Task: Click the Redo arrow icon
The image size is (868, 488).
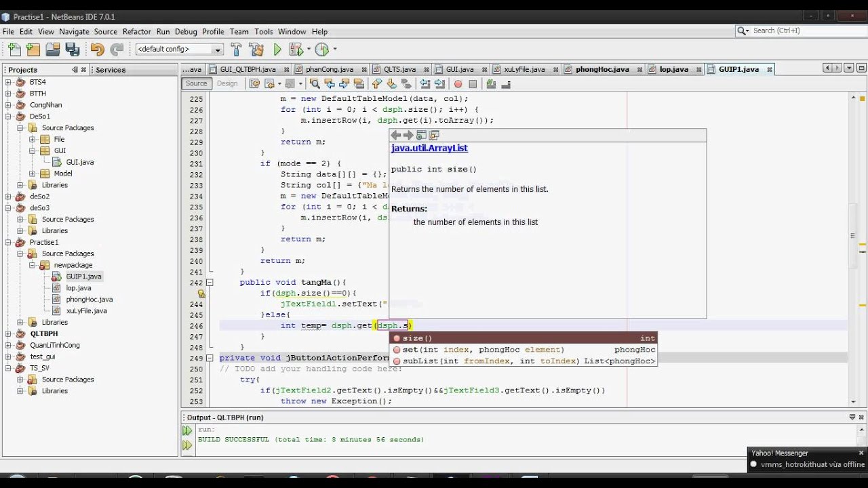Action: tap(117, 49)
